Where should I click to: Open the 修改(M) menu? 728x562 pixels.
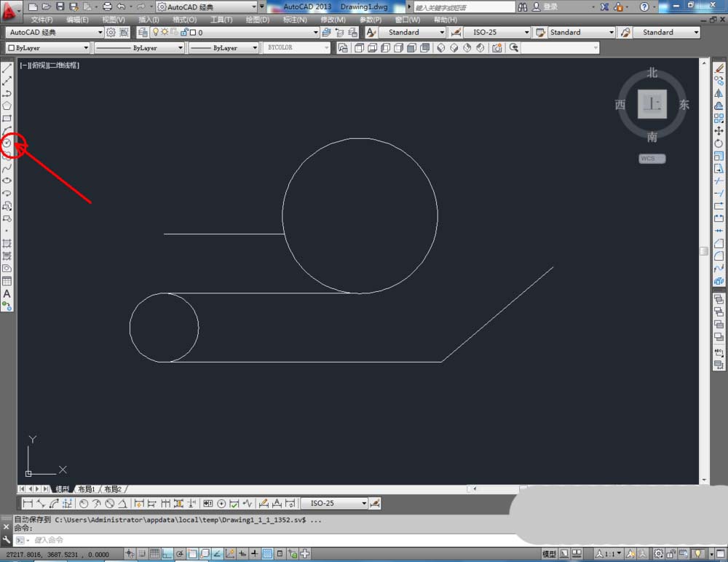pos(333,20)
